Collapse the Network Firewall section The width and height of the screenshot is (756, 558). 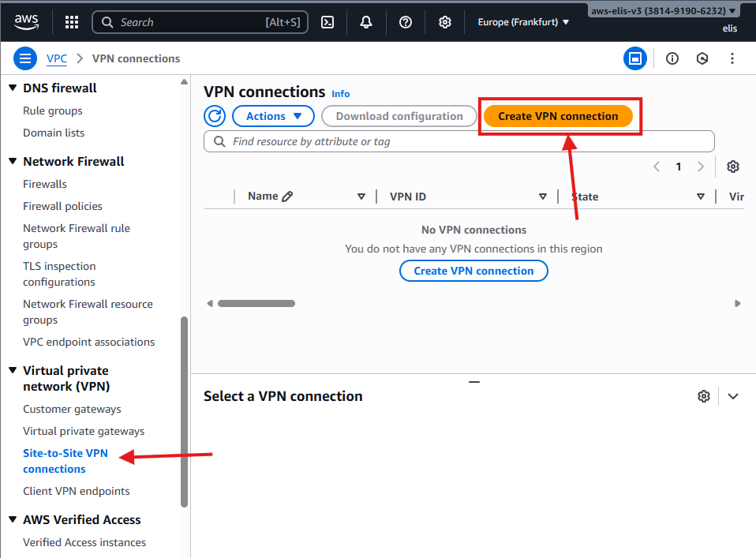(13, 161)
